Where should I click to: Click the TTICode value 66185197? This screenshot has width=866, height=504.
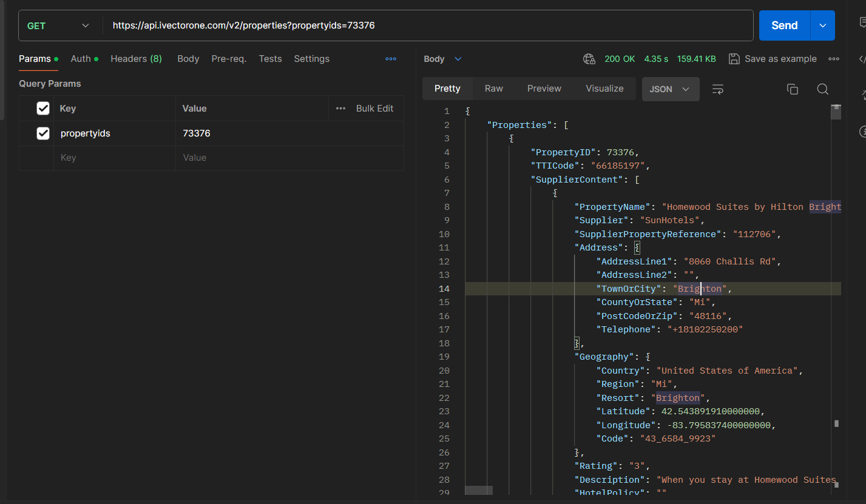619,166
